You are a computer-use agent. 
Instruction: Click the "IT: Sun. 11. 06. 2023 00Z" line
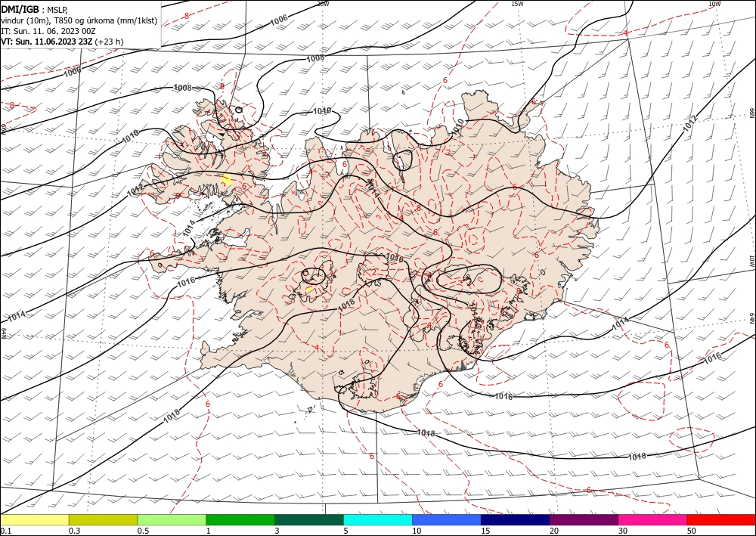click(x=48, y=31)
